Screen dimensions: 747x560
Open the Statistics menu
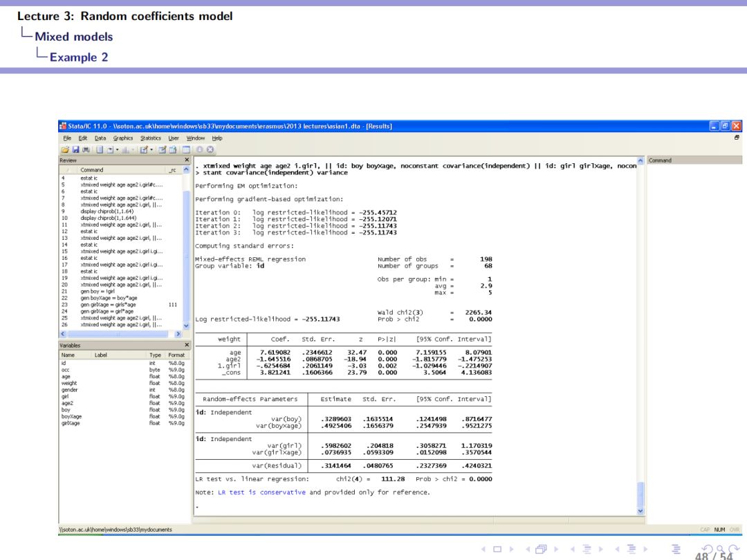click(x=151, y=138)
